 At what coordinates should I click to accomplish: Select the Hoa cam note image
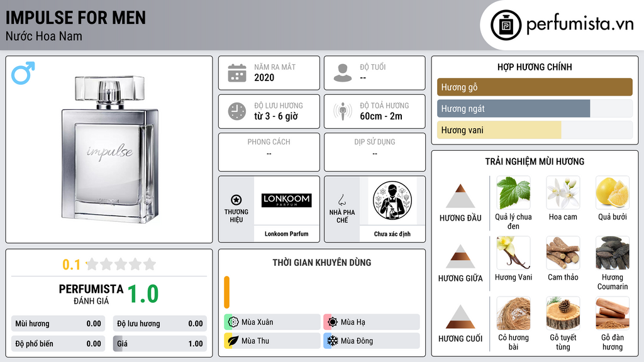click(563, 193)
